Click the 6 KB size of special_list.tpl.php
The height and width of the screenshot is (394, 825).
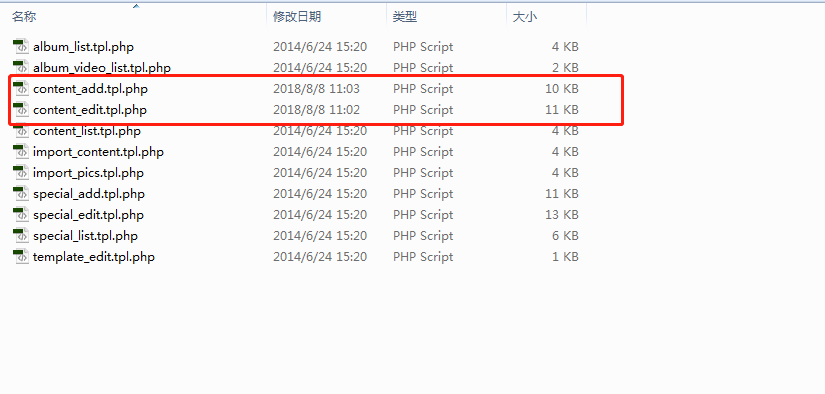point(565,236)
